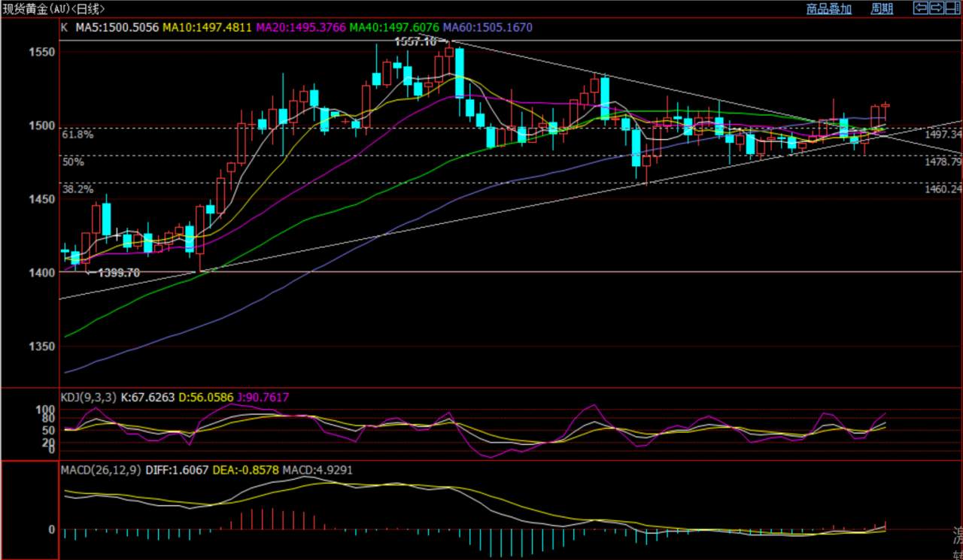Click the 1350 price axis label
The image size is (963, 560).
pyautogui.click(x=41, y=347)
